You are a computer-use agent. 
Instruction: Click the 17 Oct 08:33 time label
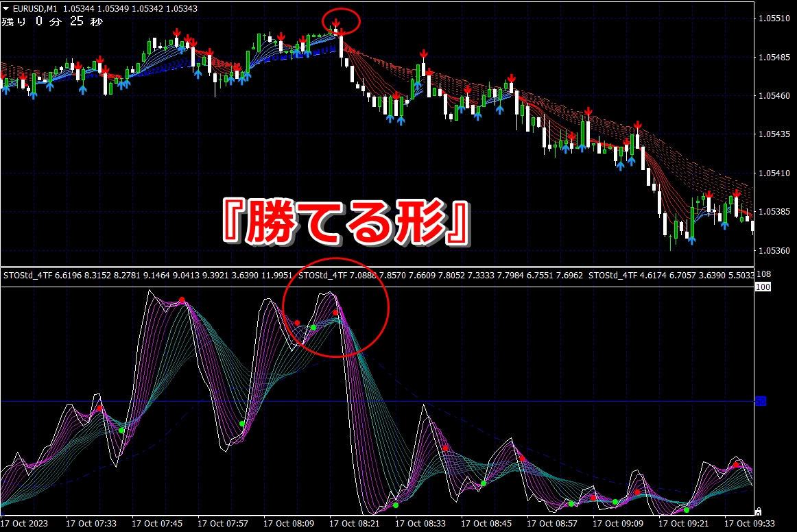point(420,523)
